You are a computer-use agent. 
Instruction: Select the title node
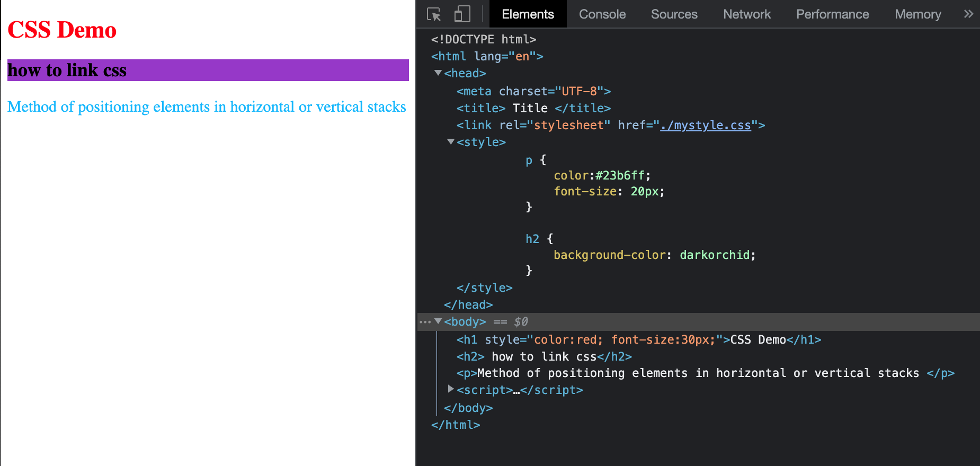[534, 109]
